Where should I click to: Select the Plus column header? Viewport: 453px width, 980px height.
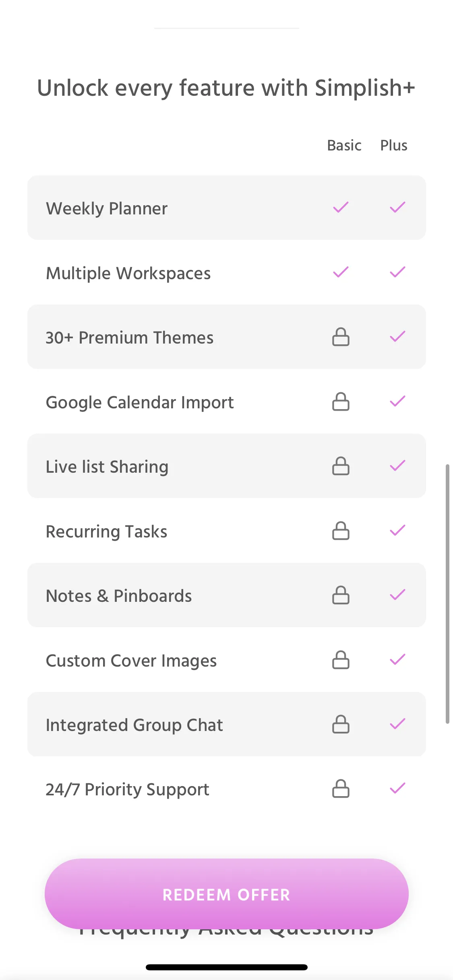click(x=394, y=145)
